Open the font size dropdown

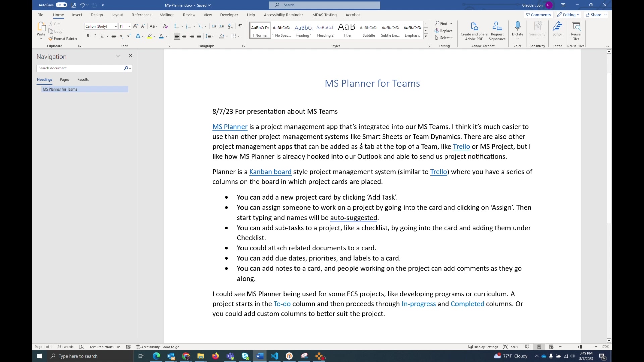129,26
